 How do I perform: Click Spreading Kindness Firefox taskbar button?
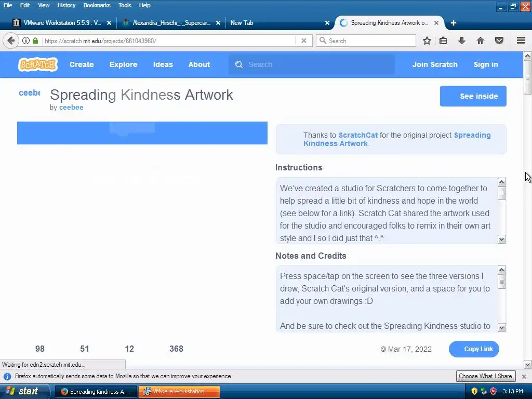pyautogui.click(x=96, y=392)
